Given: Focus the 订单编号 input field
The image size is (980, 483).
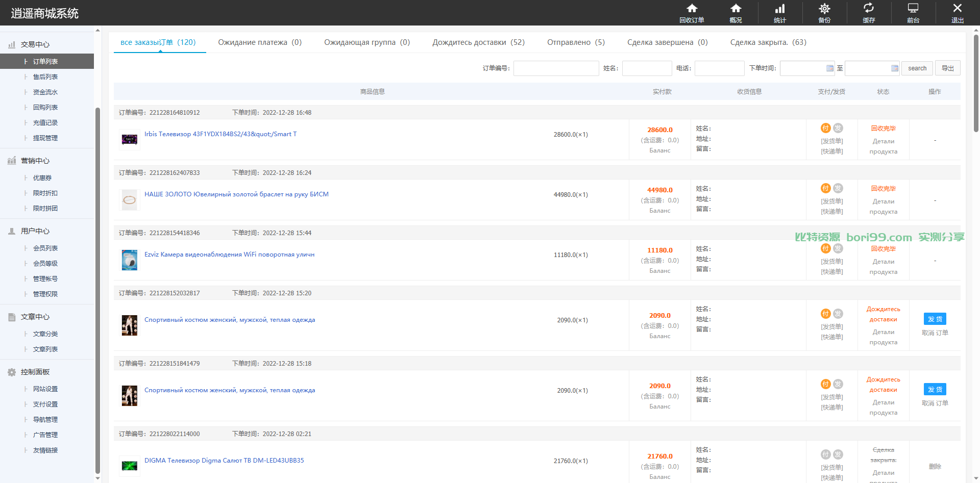Looking at the screenshot, I should click(x=556, y=68).
